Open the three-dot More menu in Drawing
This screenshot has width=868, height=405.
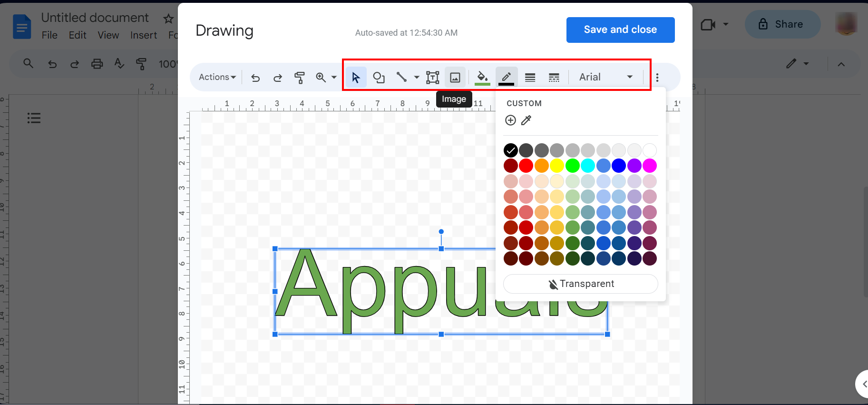pos(657,77)
